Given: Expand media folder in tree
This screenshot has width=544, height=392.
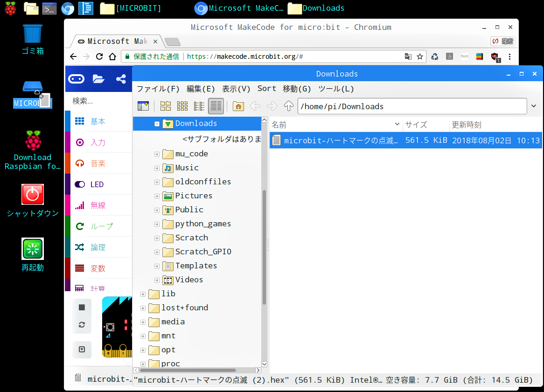Looking at the screenshot, I should pos(143,322).
